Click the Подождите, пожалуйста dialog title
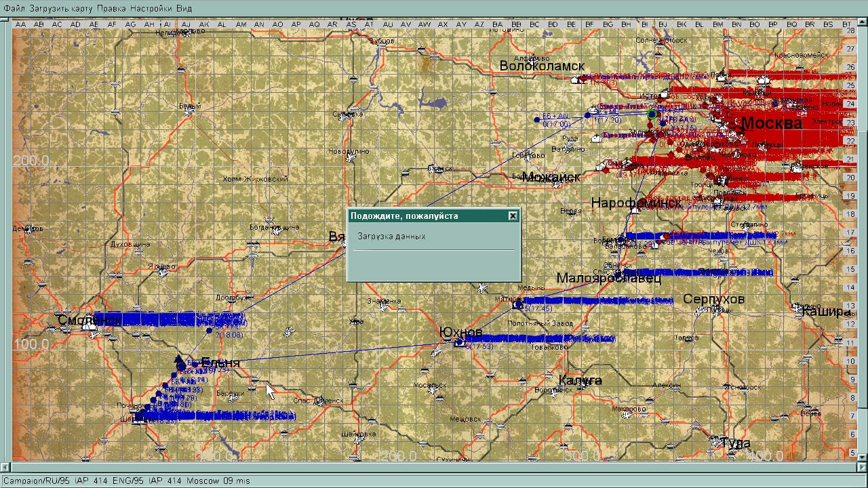This screenshot has width=868, height=488. (x=404, y=216)
